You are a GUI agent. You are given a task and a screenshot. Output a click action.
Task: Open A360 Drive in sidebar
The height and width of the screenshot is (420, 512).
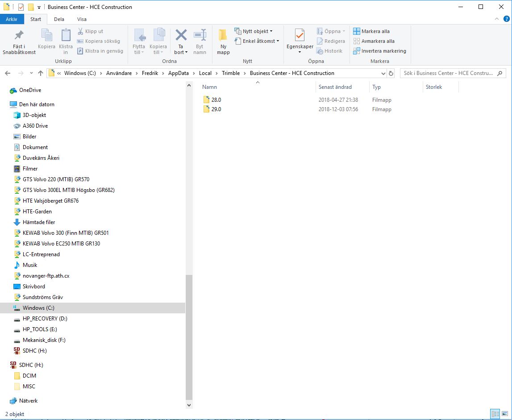pos(30,126)
